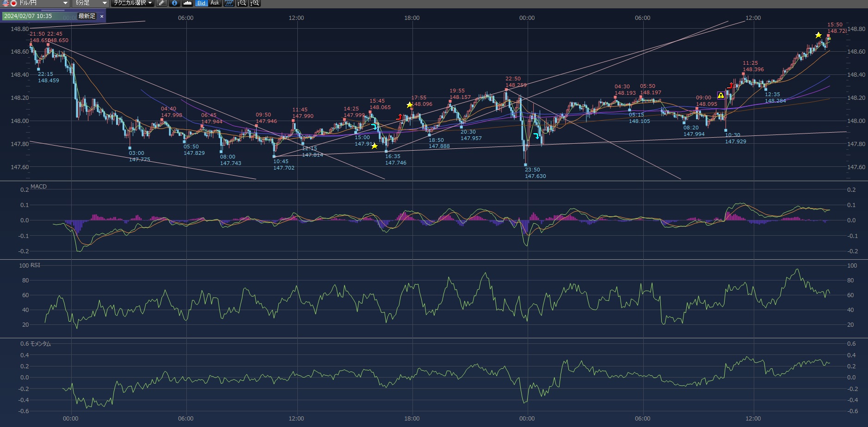
Task: Select the pencil drawing tool icon
Action: (161, 3)
